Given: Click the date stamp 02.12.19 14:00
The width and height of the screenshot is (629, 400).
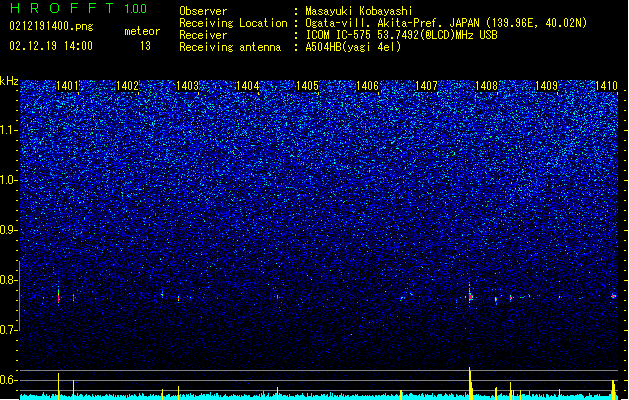Looking at the screenshot, I should [51, 46].
